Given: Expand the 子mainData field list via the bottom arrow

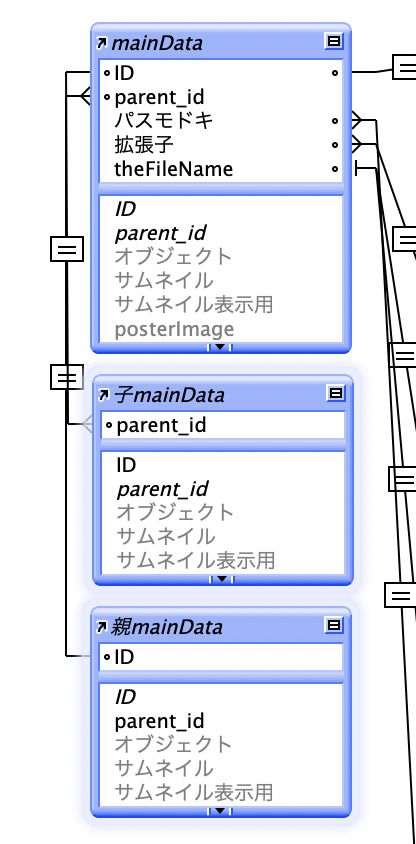Looking at the screenshot, I should pyautogui.click(x=221, y=579).
